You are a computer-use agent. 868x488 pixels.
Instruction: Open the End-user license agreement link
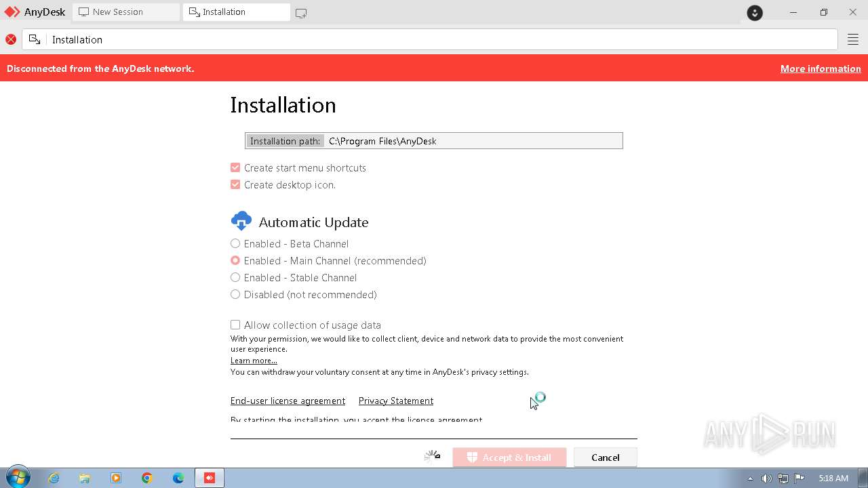point(288,401)
